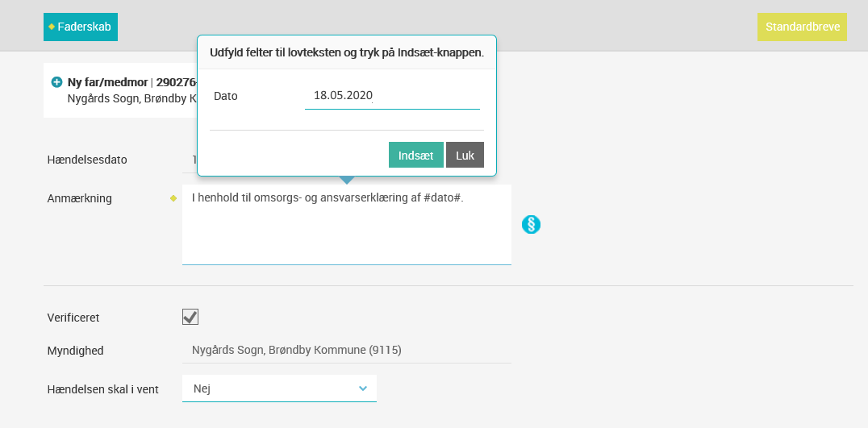Open the Faderskab tab
Screen dimensions: 868x428
click(x=81, y=27)
